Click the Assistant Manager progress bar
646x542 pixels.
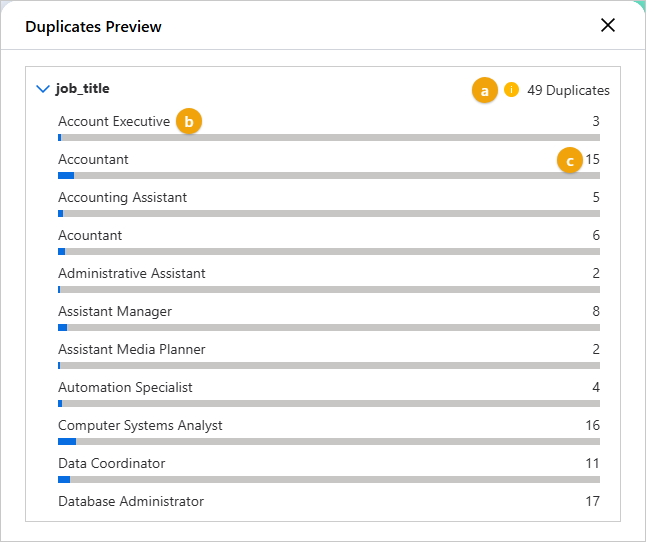(329, 327)
